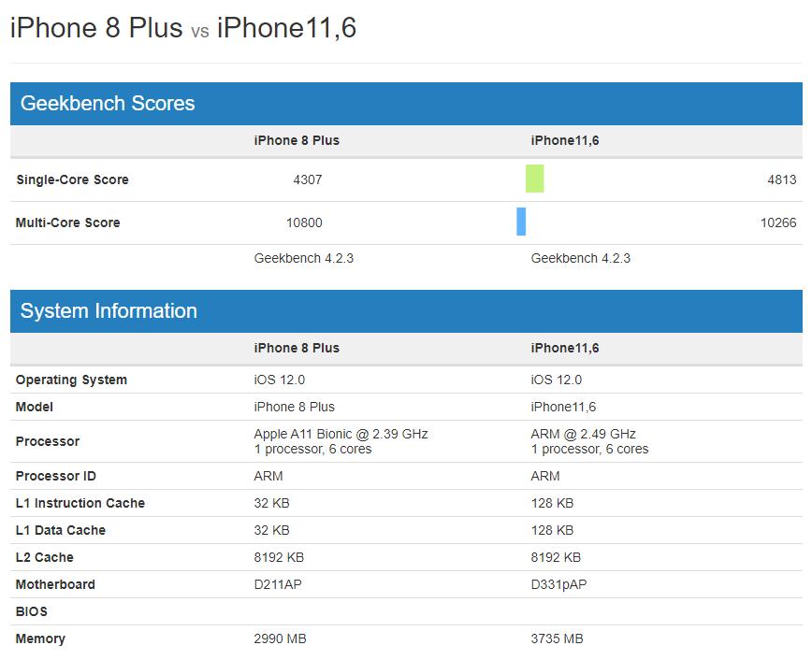Click the 3735 MB memory value
812x660 pixels.
coord(557,638)
